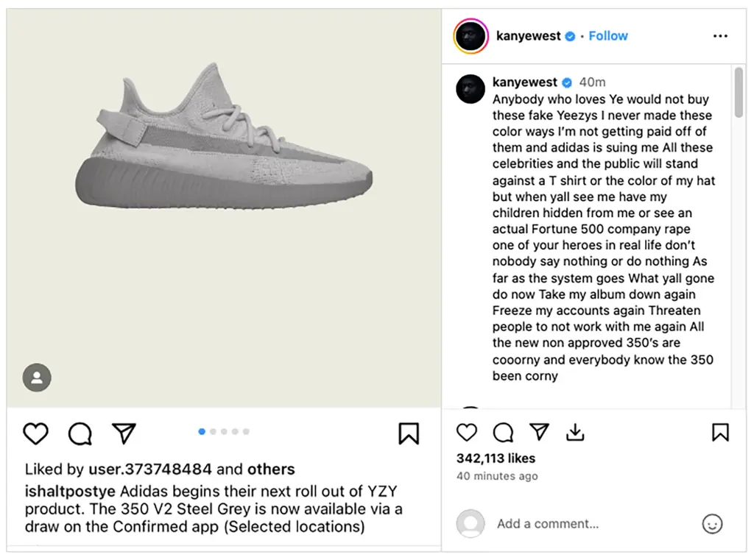Jump to the second carousel slide dot
The height and width of the screenshot is (560, 754).
[x=213, y=432]
